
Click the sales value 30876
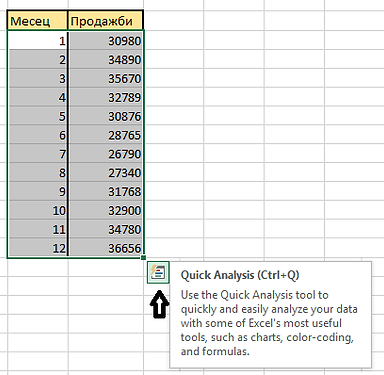point(106,116)
